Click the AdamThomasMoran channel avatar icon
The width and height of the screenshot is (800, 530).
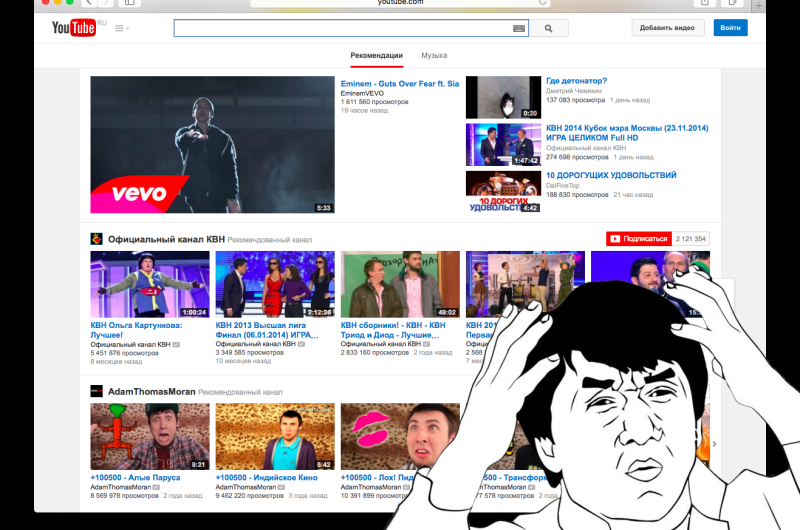(96, 391)
